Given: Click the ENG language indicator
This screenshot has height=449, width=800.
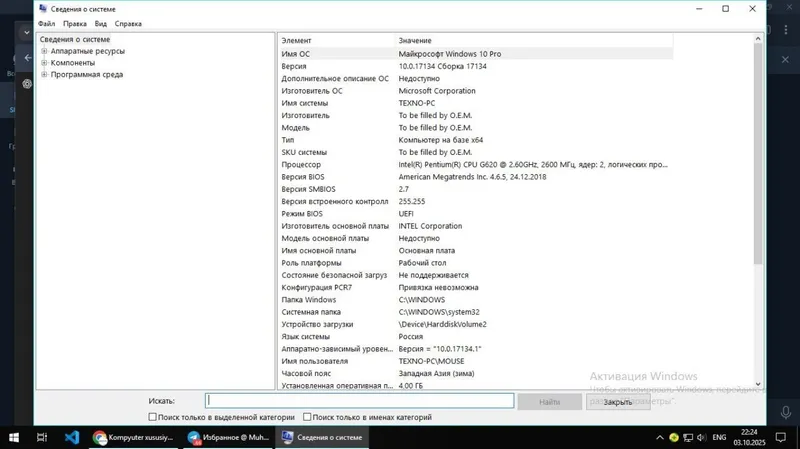Looking at the screenshot, I should coord(719,437).
